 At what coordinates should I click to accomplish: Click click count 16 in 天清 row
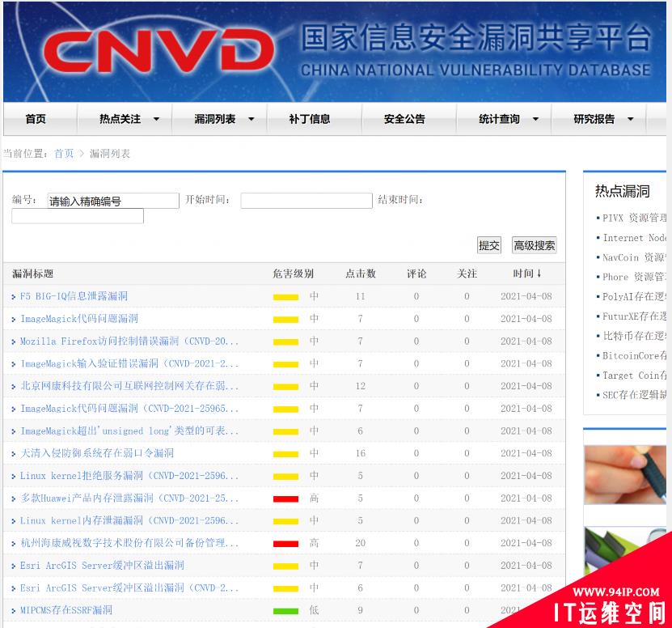[361, 453]
